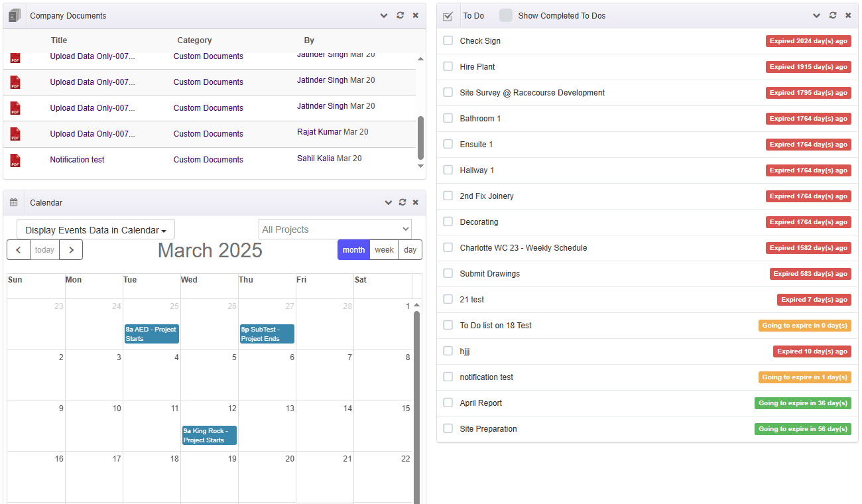The image size is (862, 504).
Task: Click the Company Documents list scrollbar
Action: [420, 137]
